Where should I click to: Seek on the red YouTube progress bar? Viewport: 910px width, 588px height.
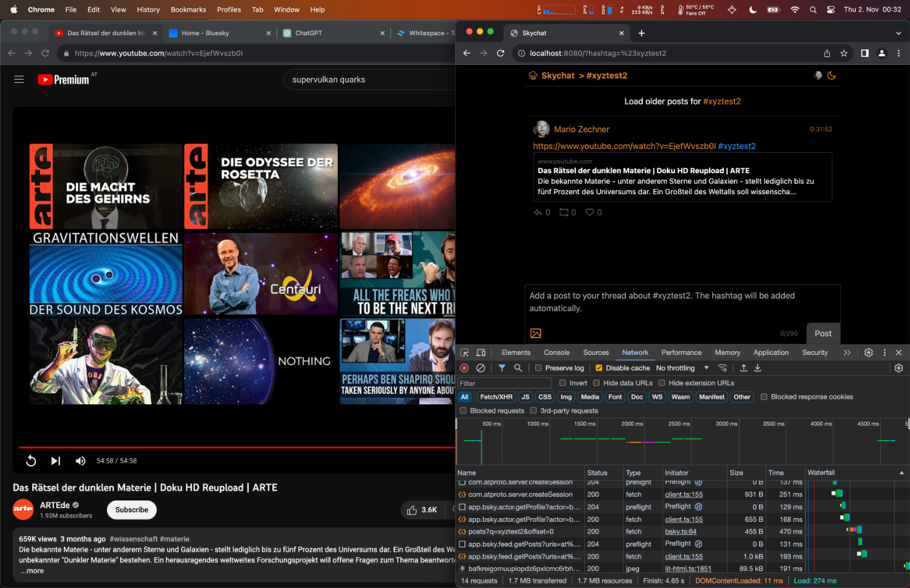pyautogui.click(x=237, y=447)
